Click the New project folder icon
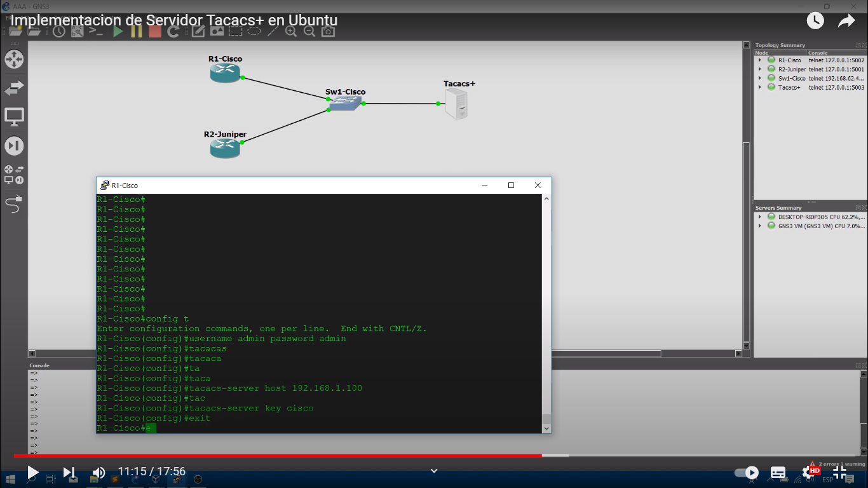868x488 pixels. [15, 31]
